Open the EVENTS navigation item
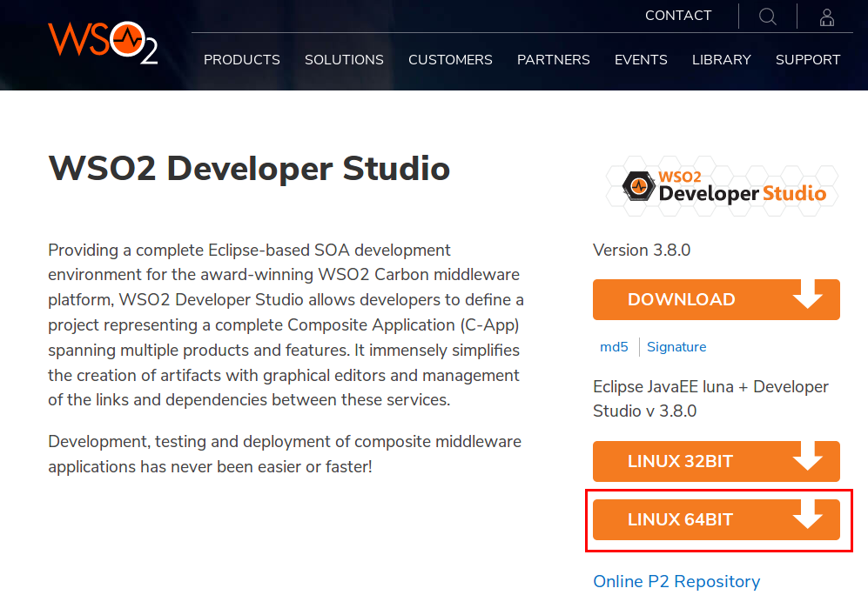868x595 pixels. click(x=641, y=60)
